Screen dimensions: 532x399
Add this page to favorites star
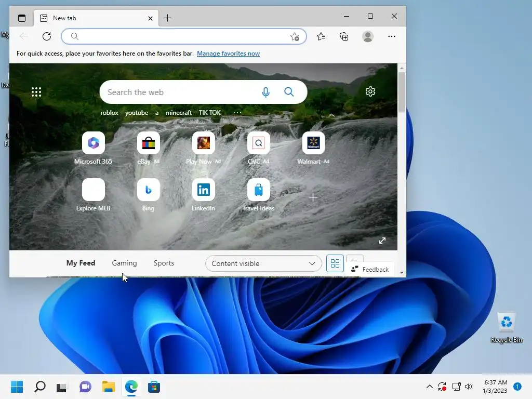pos(295,36)
